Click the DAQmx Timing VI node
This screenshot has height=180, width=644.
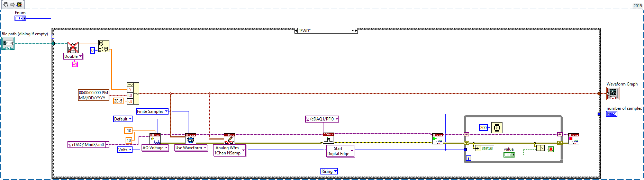point(191,139)
